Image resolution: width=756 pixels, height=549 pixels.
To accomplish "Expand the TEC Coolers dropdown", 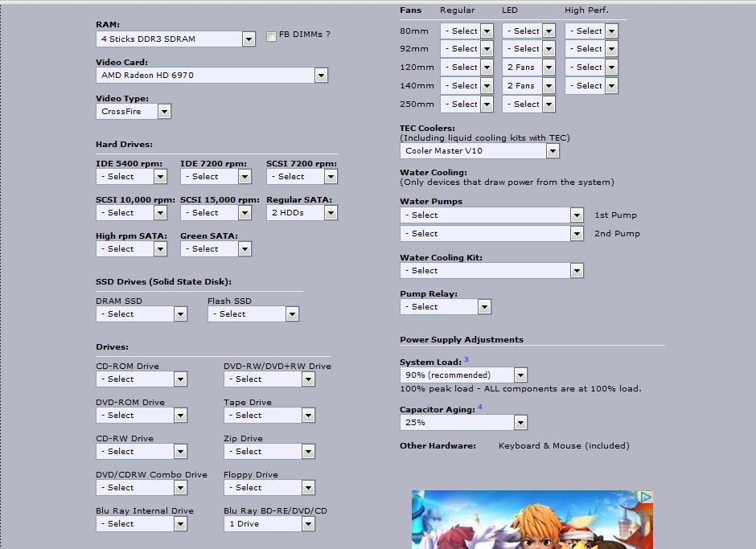I will [479, 150].
